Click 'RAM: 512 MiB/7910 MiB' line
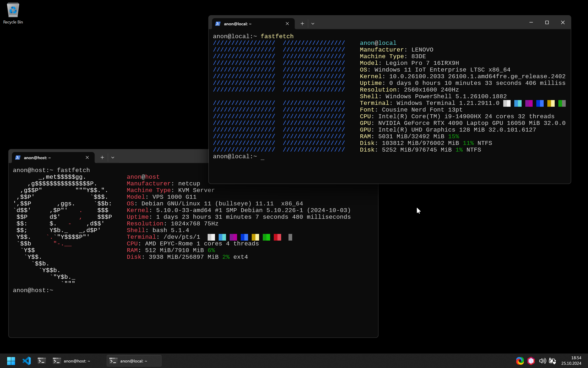 pyautogui.click(x=171, y=250)
